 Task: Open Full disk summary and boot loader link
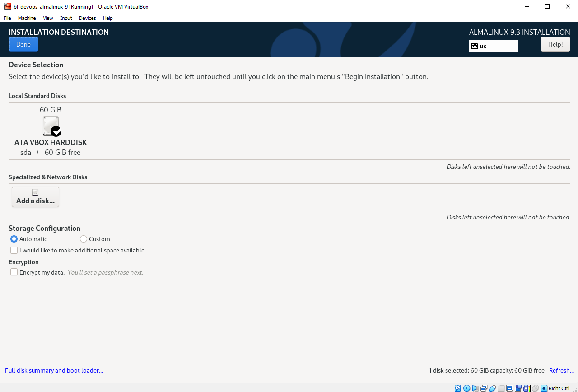coord(54,370)
